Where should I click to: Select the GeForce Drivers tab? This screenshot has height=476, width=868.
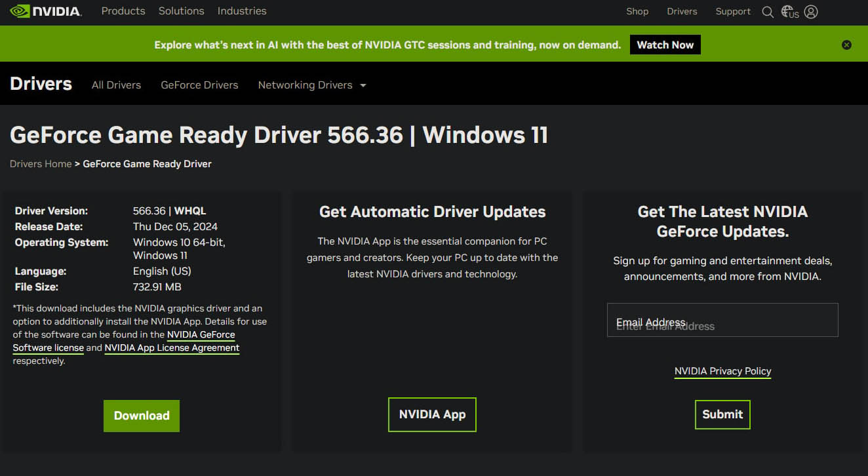(x=199, y=85)
